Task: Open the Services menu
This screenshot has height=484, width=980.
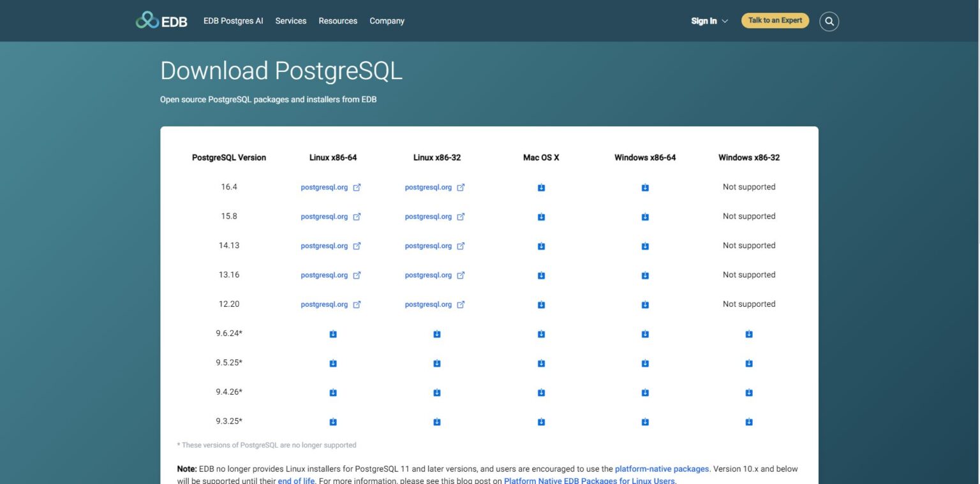Action: 291,21
